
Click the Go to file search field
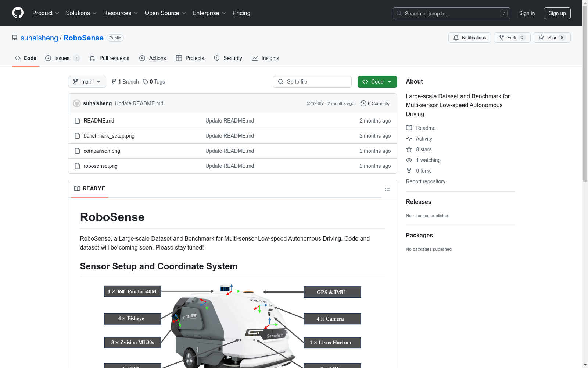pyautogui.click(x=312, y=82)
